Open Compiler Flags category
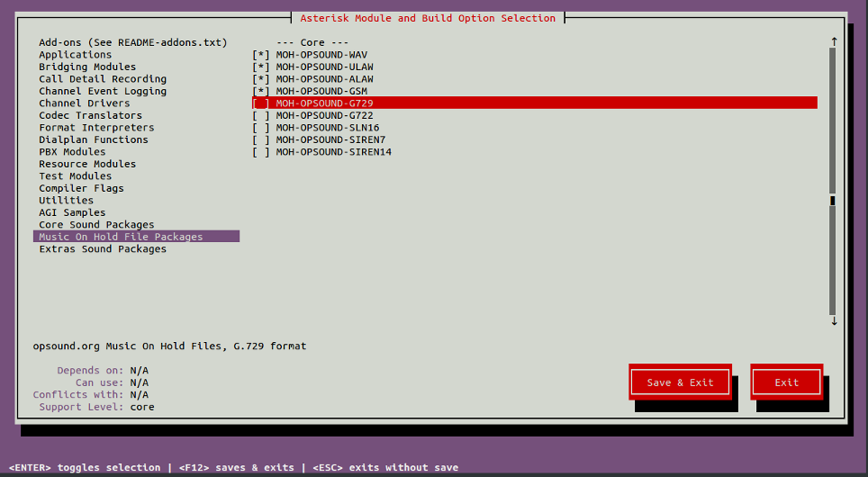Screen dimensions: 868x477 (x=81, y=189)
